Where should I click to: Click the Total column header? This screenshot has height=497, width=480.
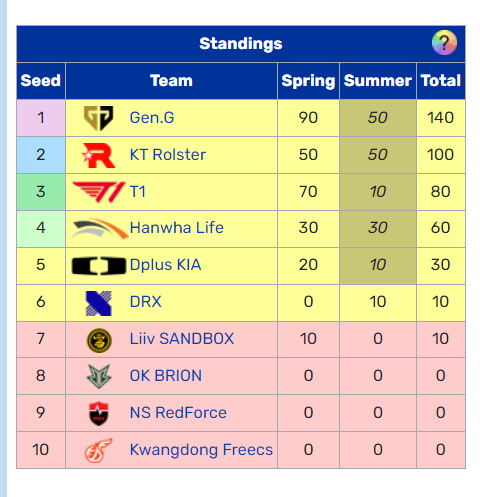441,81
